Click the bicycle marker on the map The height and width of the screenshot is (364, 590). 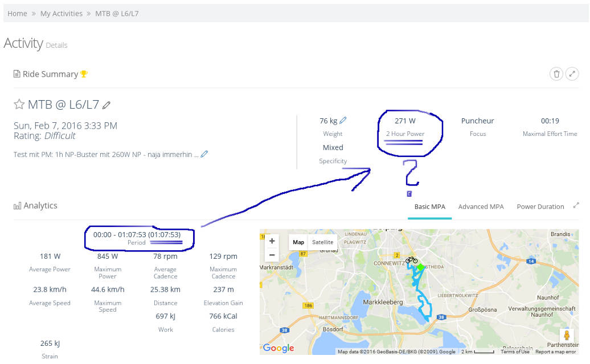[x=411, y=260]
